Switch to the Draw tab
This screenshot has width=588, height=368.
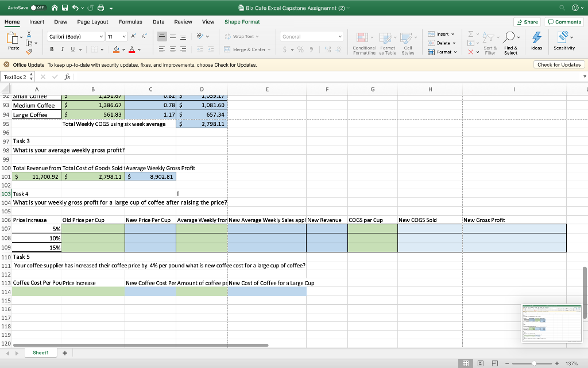[x=60, y=22]
